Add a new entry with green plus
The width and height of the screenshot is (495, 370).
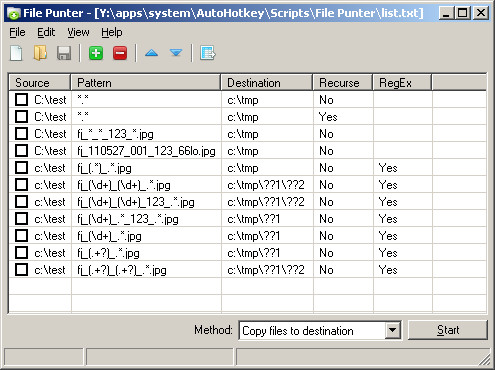(96, 53)
